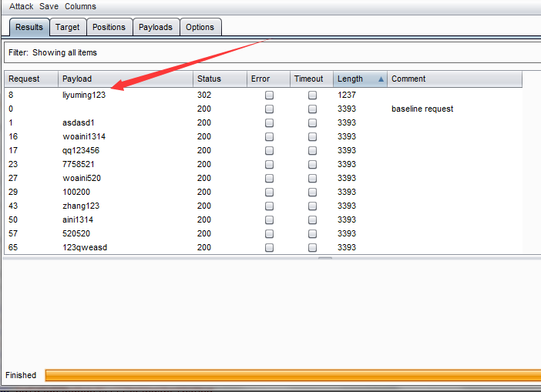Toggle Timeout checkbox for baseline request row
Image resolution: width=541 pixels, height=392 pixels.
point(312,109)
